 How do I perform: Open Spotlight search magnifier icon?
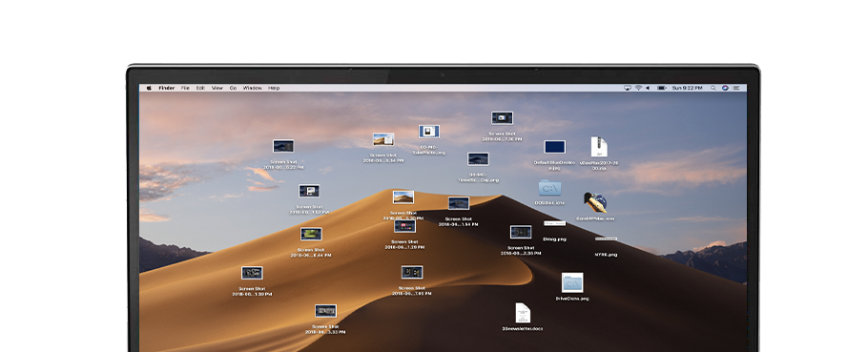pos(713,88)
